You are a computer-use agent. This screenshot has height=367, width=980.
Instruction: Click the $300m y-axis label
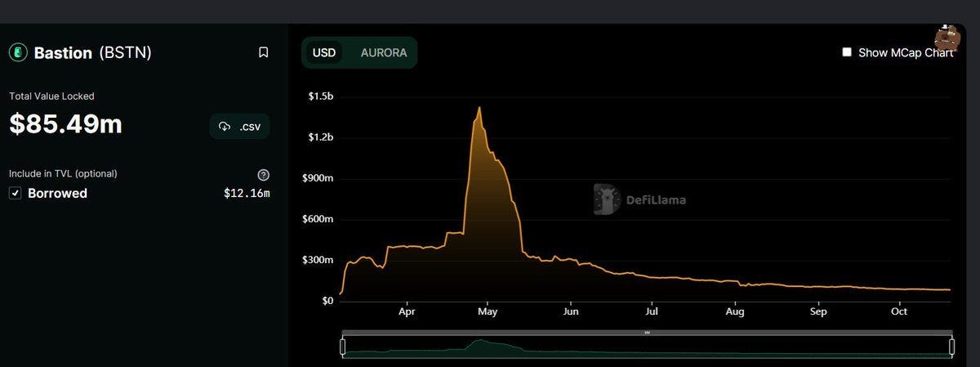(319, 260)
